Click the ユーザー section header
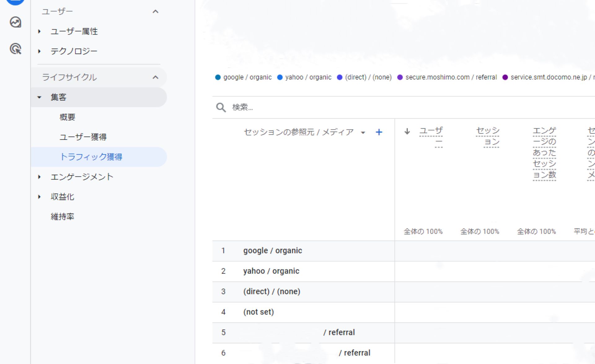Screen dimensions: 595x364 (x=57, y=12)
